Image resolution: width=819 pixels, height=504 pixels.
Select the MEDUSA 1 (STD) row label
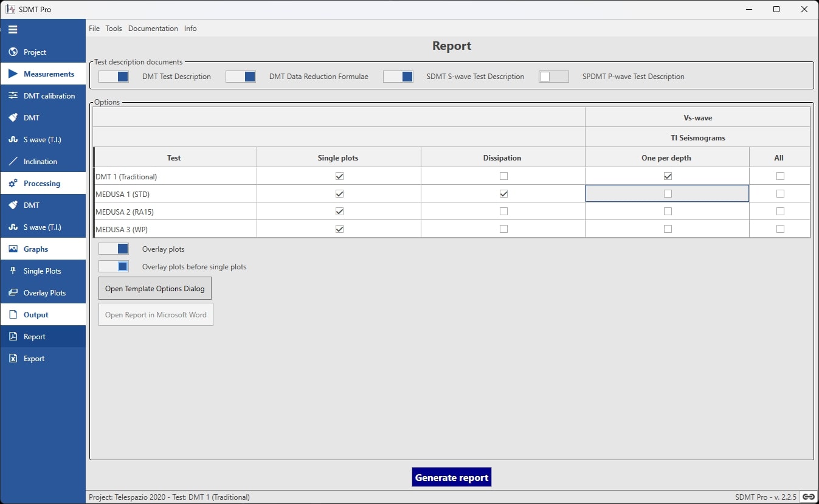point(123,195)
